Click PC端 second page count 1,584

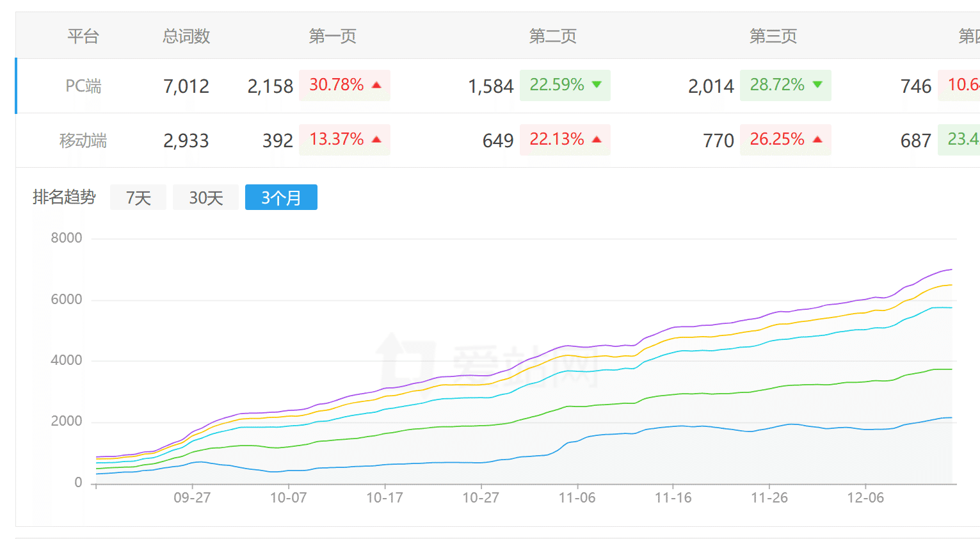(x=491, y=86)
